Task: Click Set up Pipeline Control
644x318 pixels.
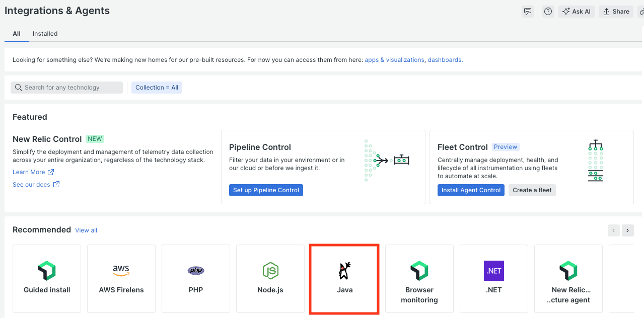Action: pyautogui.click(x=266, y=190)
